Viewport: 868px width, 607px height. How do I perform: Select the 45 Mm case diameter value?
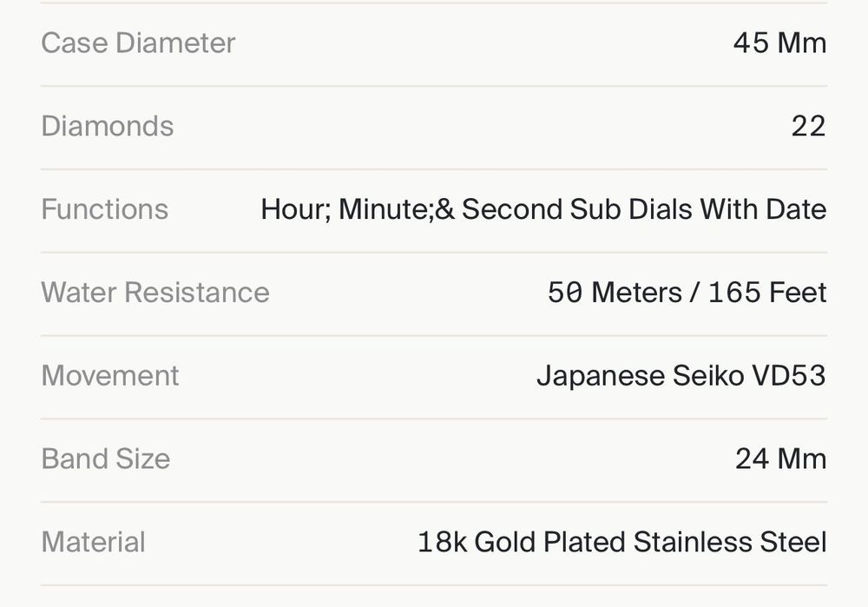(779, 43)
